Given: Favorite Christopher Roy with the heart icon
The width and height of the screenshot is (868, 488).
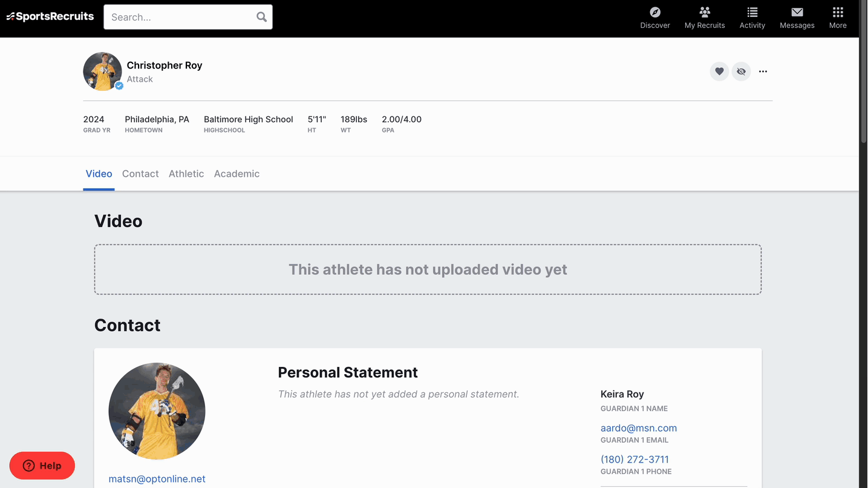Looking at the screenshot, I should pos(719,71).
